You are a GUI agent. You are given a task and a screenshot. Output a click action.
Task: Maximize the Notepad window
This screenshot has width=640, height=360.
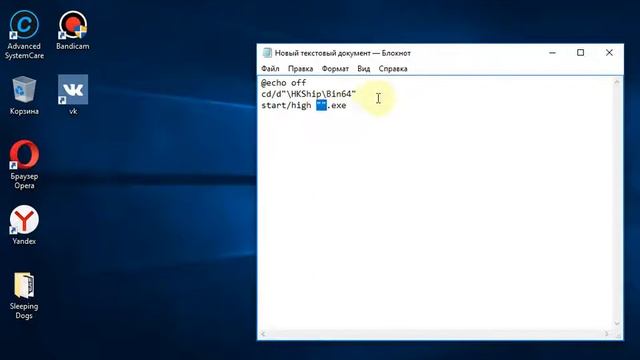click(x=580, y=53)
